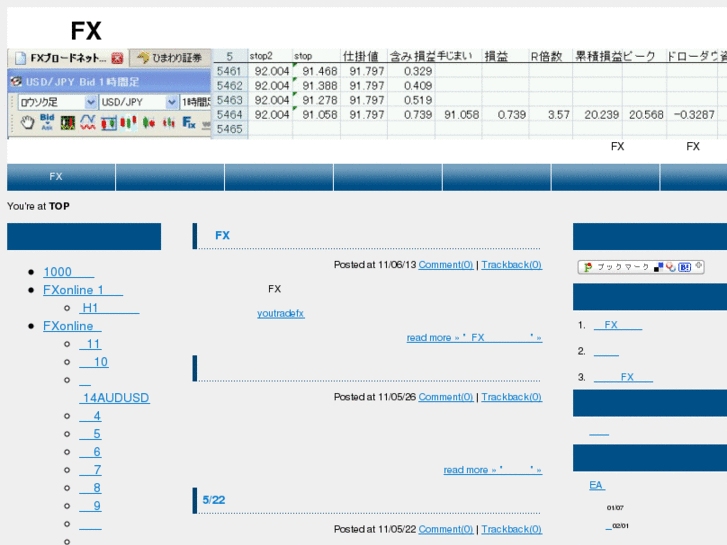
Task: Open the 14AUDUSD sidebar link
Action: pyautogui.click(x=115, y=398)
